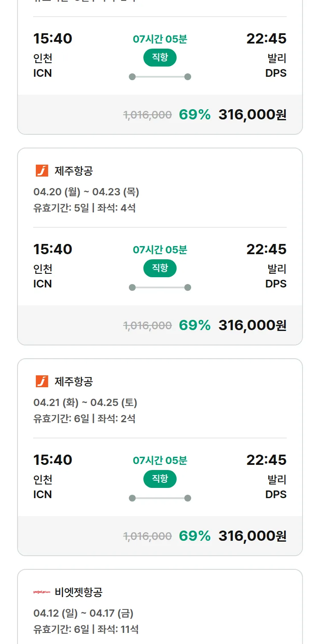This screenshot has height=644, width=320.
Task: Select the 04.12 (일) ~ 04.17 (금) date range
Action: tap(83, 613)
